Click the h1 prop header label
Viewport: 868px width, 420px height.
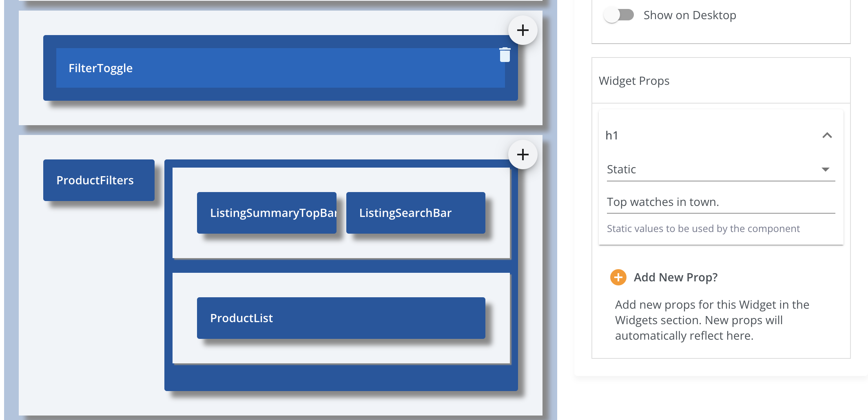point(612,135)
